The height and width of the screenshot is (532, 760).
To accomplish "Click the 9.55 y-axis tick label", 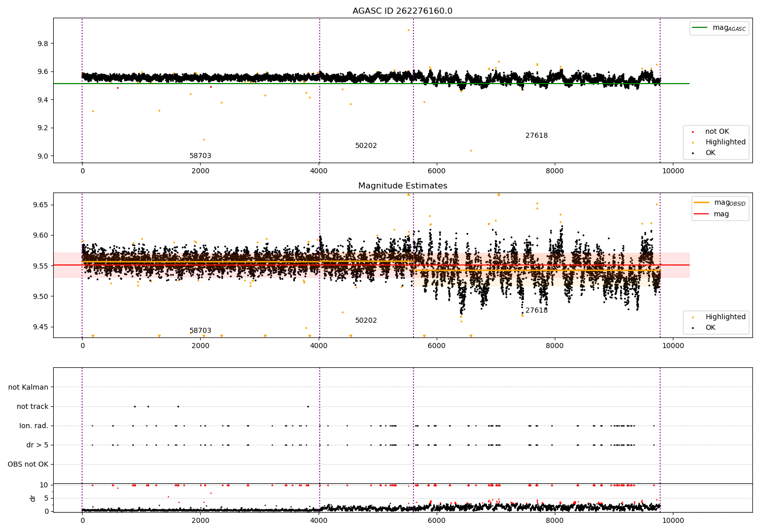I will click(41, 266).
